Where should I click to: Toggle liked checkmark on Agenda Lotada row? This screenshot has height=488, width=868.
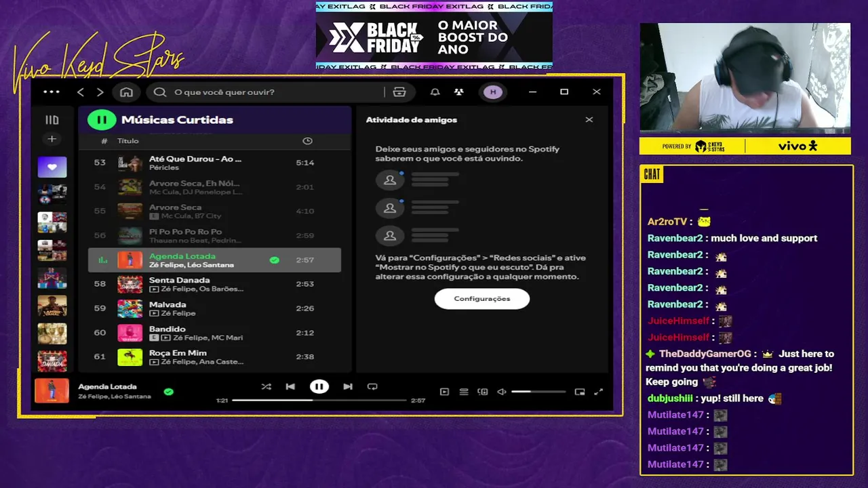pos(274,260)
